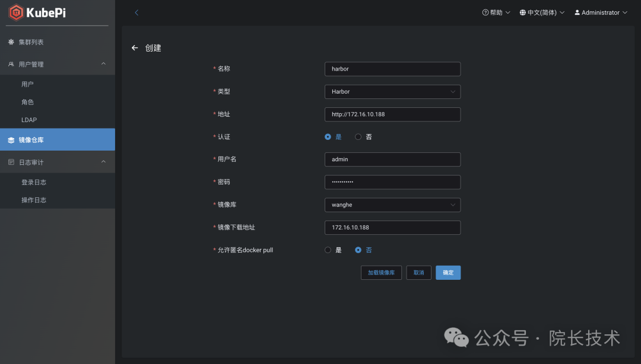Collapse the 用户管理 menu chevron
641x364 pixels.
(103, 64)
